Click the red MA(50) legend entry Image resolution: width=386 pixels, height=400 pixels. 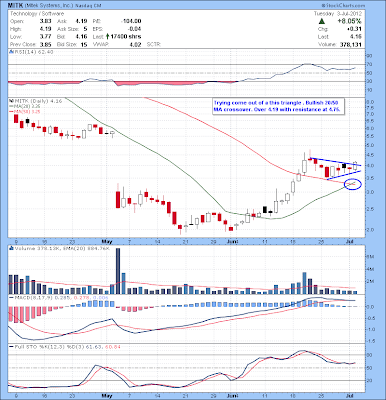coord(25,112)
